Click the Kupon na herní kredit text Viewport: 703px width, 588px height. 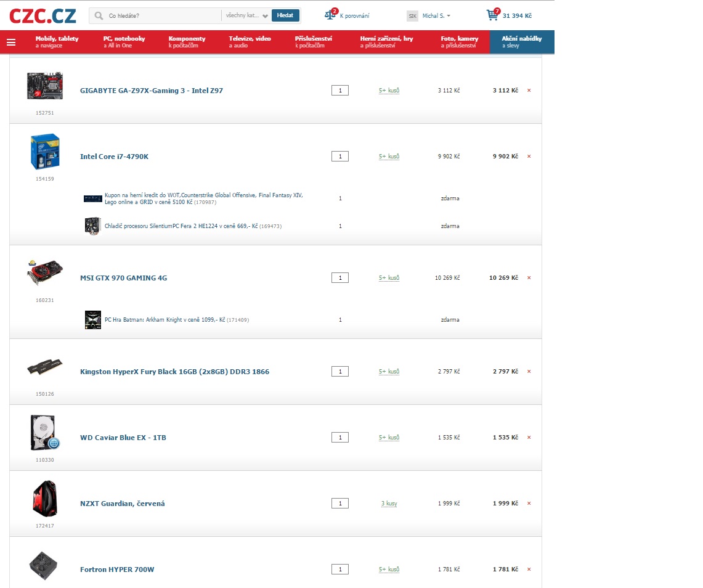point(204,198)
